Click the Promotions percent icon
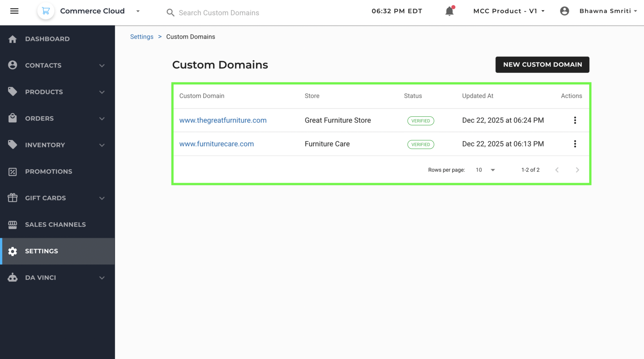Screen dimensions: 644x359 click(13, 172)
